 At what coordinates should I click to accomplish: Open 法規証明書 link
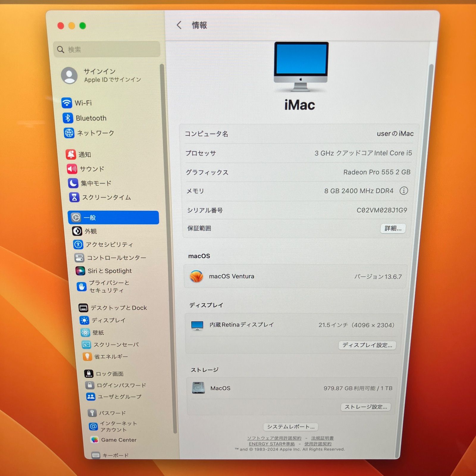pyautogui.click(x=322, y=438)
